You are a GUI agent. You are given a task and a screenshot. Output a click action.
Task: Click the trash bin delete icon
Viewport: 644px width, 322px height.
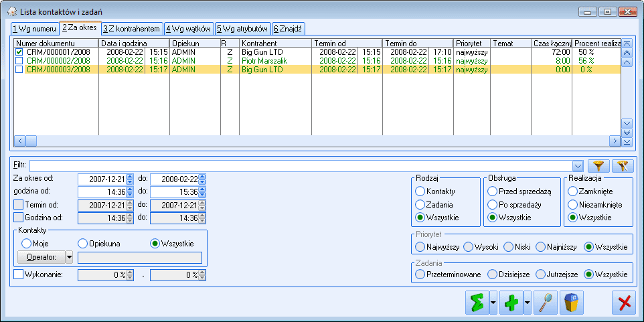(x=572, y=303)
